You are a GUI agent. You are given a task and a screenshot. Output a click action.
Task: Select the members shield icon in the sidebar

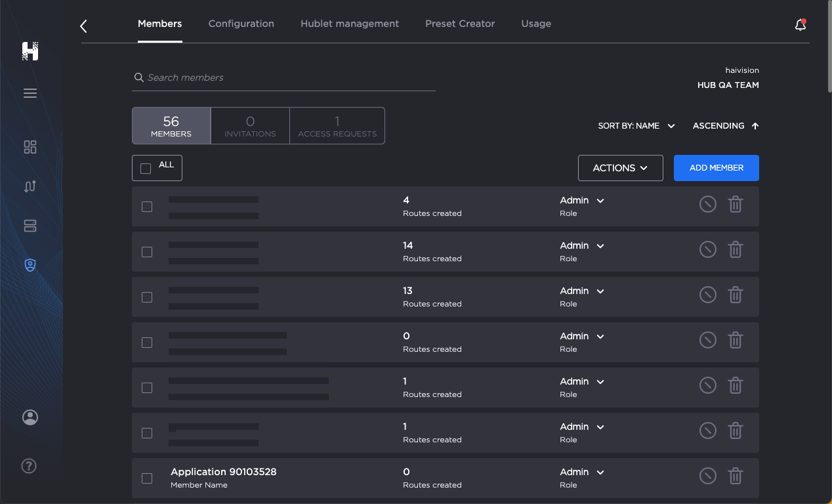[x=30, y=264]
